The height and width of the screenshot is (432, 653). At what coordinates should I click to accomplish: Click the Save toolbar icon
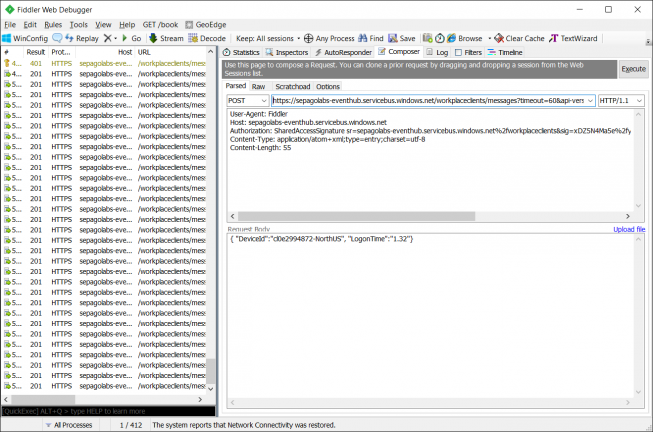coord(392,37)
